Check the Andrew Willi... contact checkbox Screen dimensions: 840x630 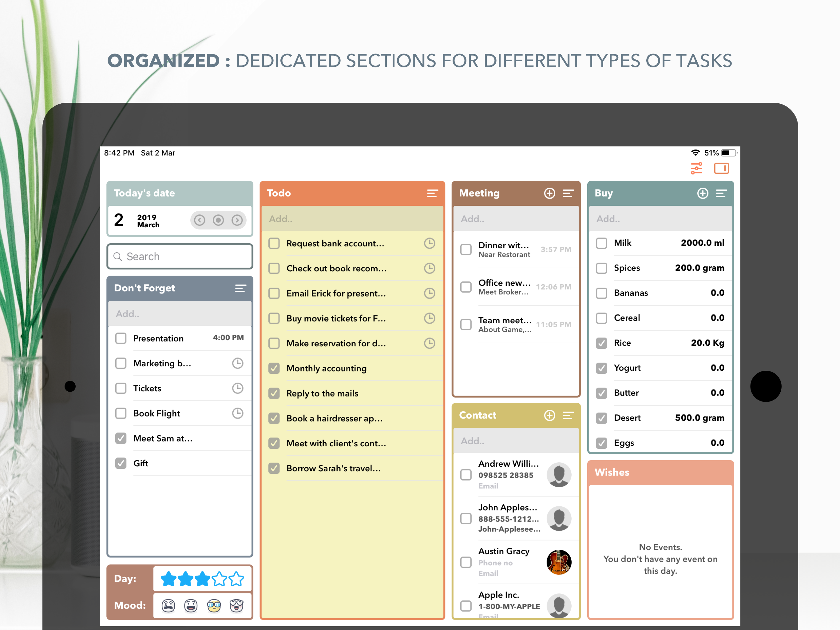click(x=466, y=475)
